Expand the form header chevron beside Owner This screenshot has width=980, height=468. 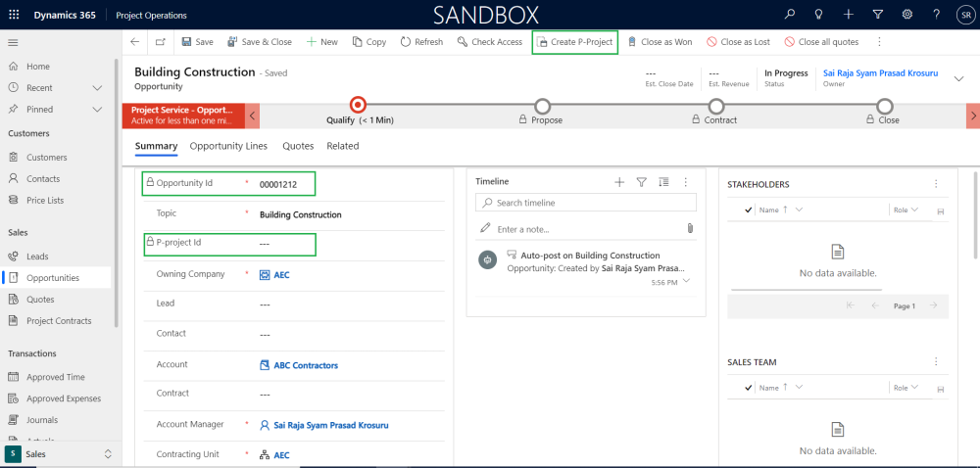pyautogui.click(x=958, y=78)
